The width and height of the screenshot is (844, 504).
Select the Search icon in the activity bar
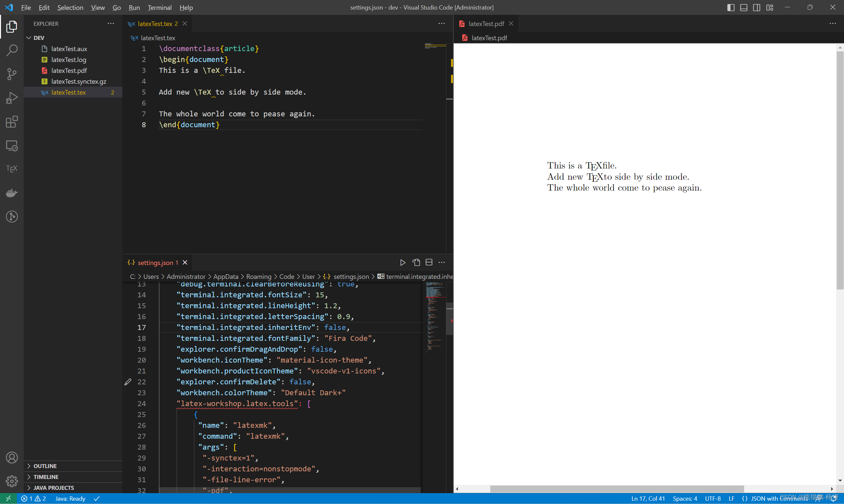pos(11,49)
